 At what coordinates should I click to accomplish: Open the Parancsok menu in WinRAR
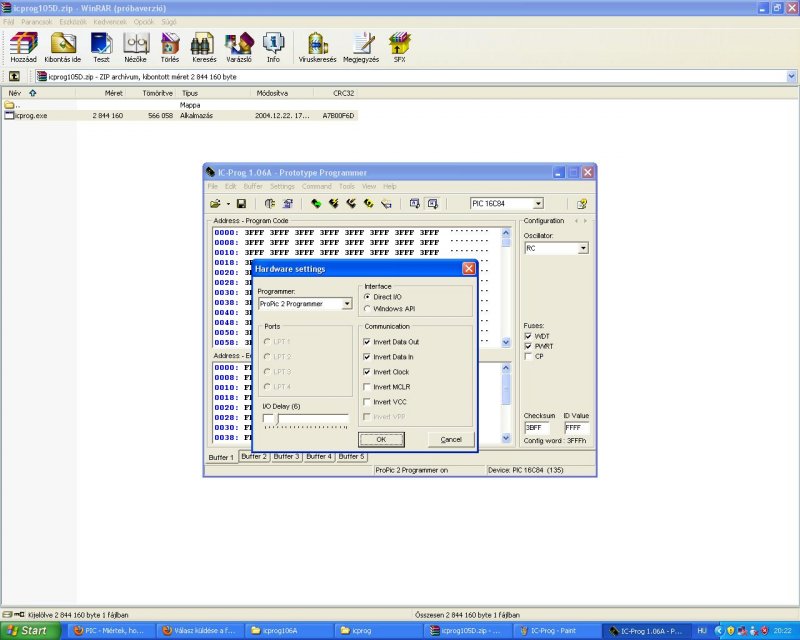[37, 22]
